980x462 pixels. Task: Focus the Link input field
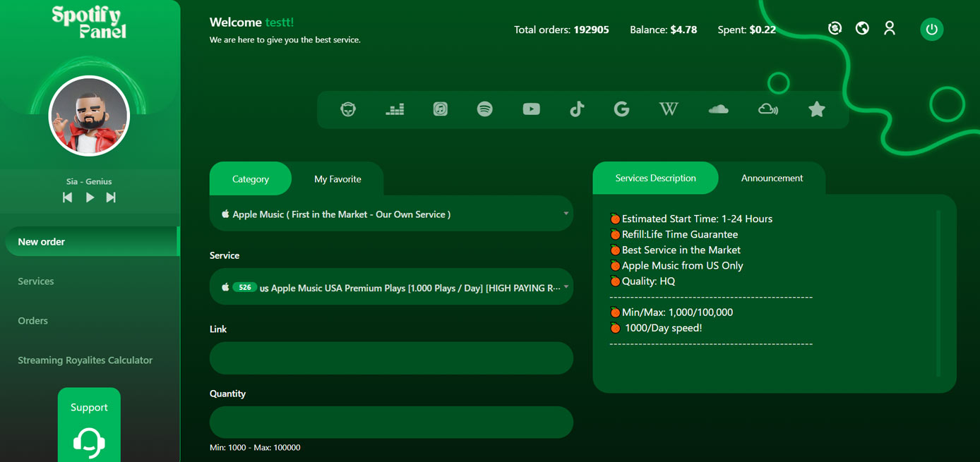click(391, 358)
